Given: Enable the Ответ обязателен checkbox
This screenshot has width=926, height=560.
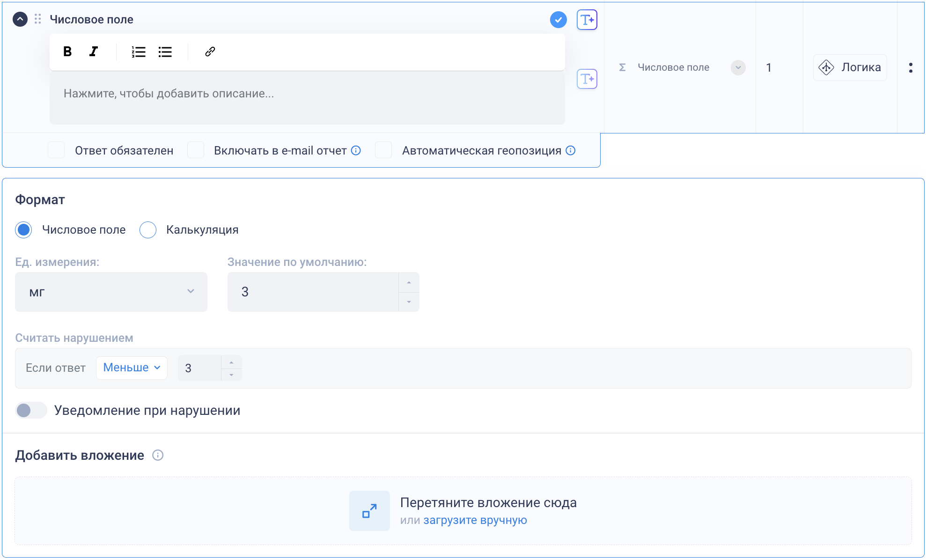Looking at the screenshot, I should [x=56, y=150].
